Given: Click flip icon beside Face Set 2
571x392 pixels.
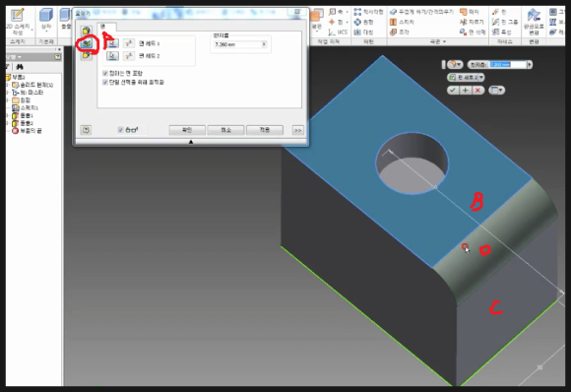Looking at the screenshot, I should click(x=129, y=56).
